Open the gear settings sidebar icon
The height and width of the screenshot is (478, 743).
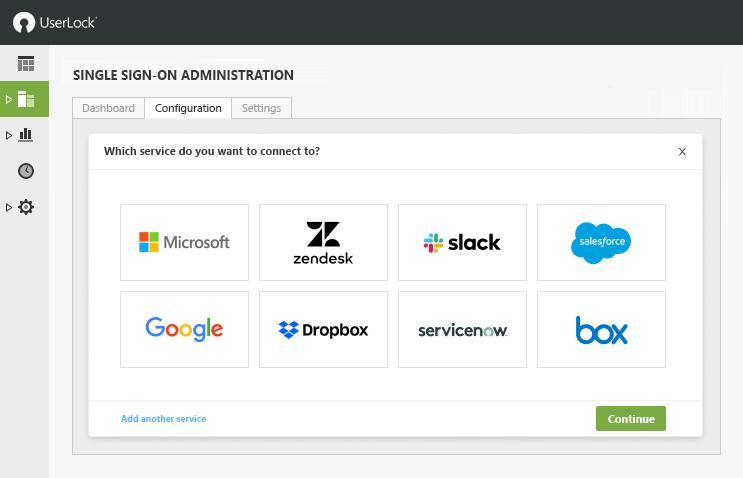[x=26, y=207]
